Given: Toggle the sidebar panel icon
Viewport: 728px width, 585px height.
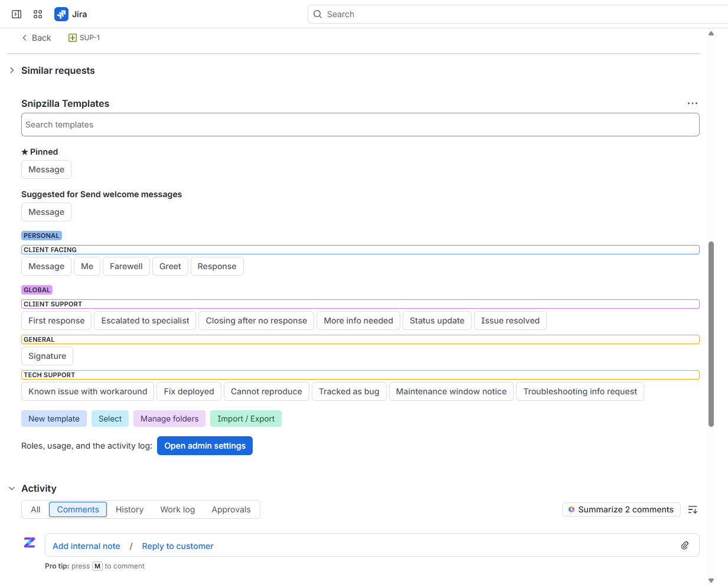Looking at the screenshot, I should (17, 14).
